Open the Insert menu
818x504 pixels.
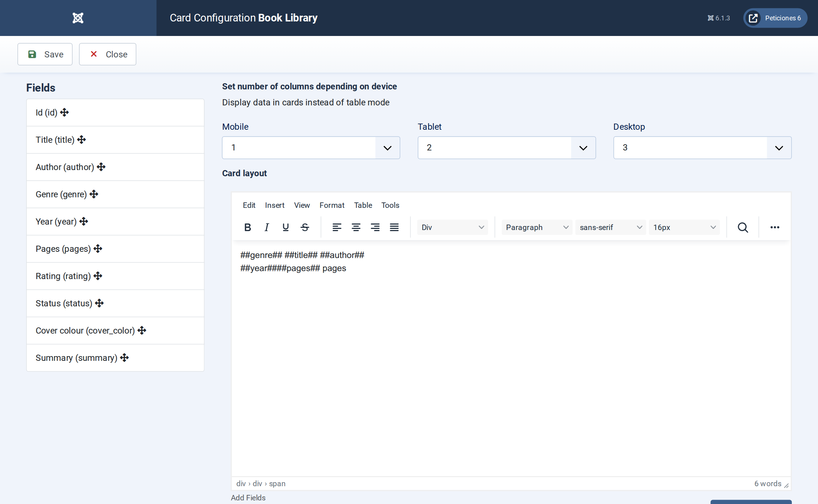(x=274, y=205)
